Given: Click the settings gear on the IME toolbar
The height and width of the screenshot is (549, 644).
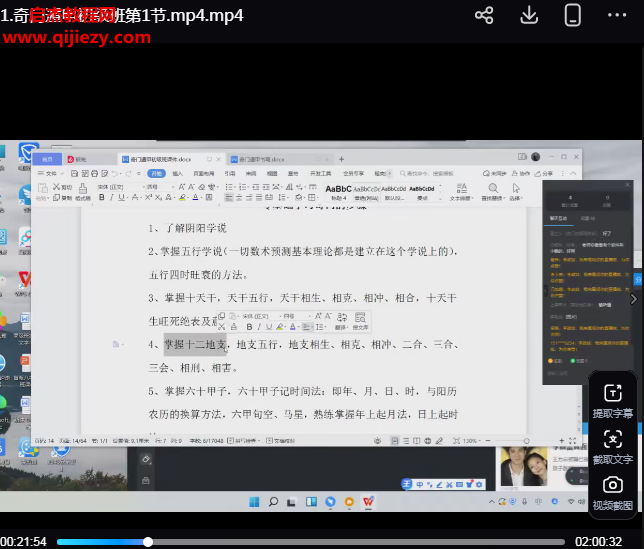Looking at the screenshot, I should point(479,485).
